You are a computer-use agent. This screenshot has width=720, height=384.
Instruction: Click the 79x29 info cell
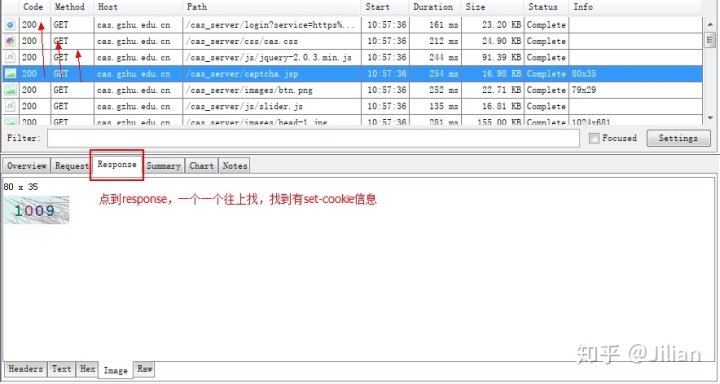pos(584,90)
